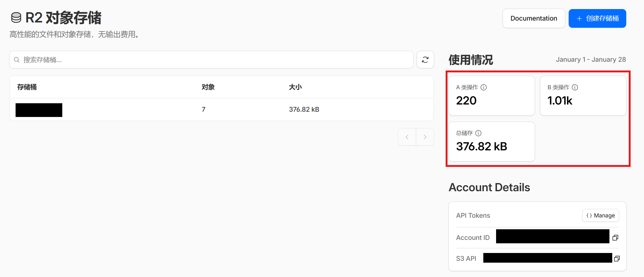Focus the 搜索存储桶 search field
Viewport: 644px width, 277px height.
211,60
